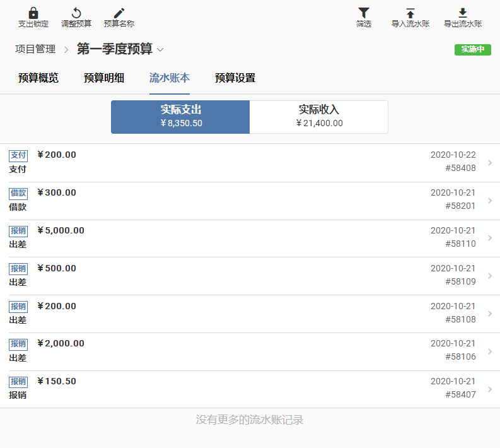Switch to the 预算设置 tab
Screen dimensions: 500x448
tap(235, 78)
